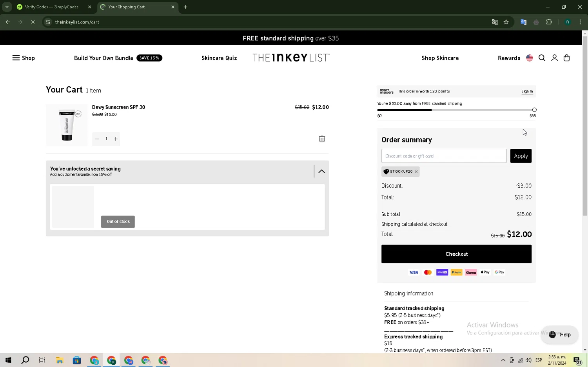Viewport: 588px width, 367px height.
Task: Click the FREE standard shipping banner
Action: click(x=290, y=38)
